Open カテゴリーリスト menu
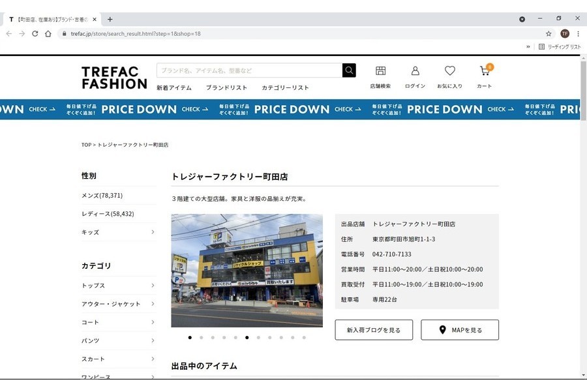This screenshot has width=587, height=392. [x=285, y=87]
